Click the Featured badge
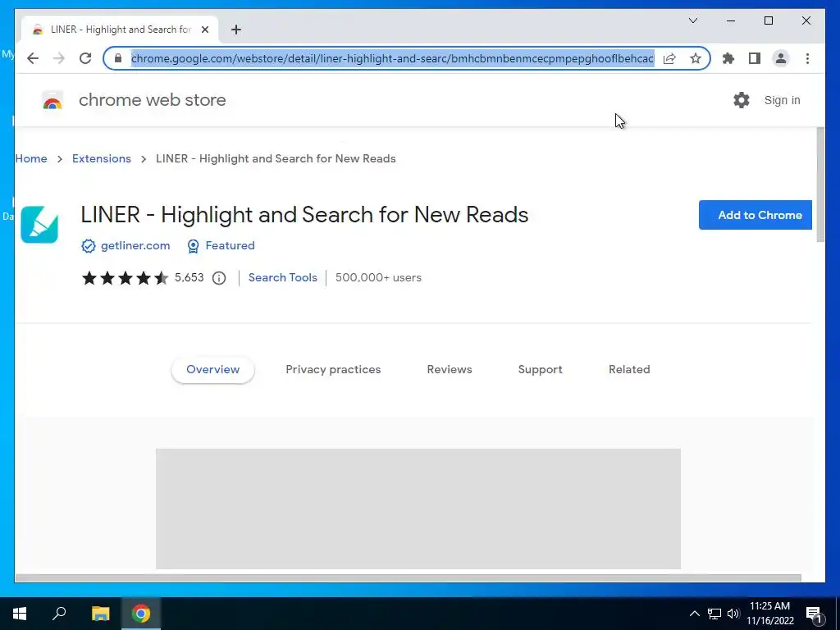The image size is (840, 630). 221,246
